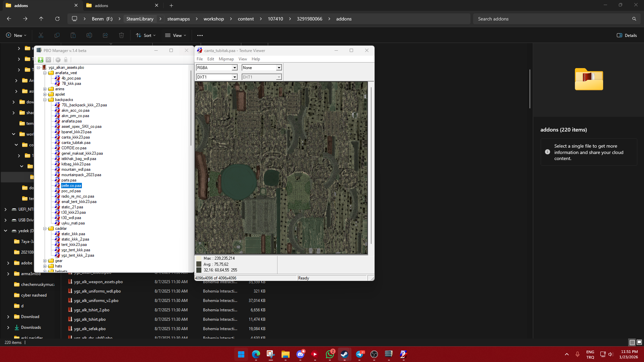Open WhatsApp from the taskbar
Screen dimensions: 644x362
330,354
